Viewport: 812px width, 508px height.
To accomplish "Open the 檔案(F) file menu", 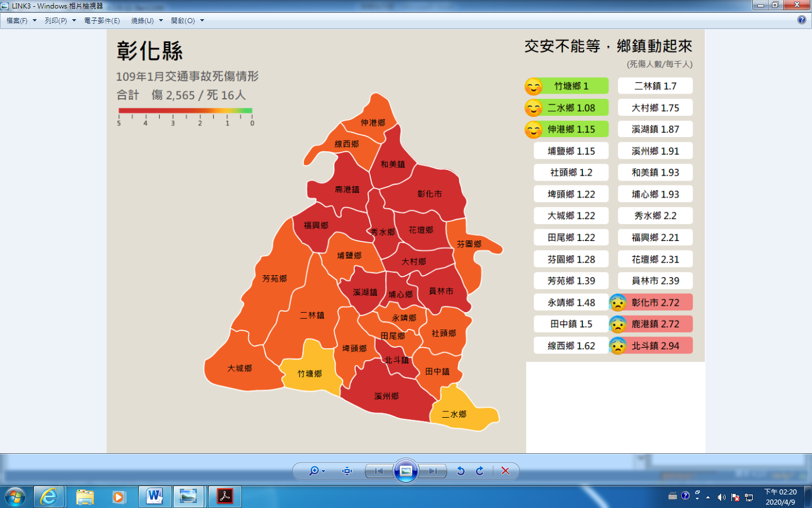I will [21, 20].
